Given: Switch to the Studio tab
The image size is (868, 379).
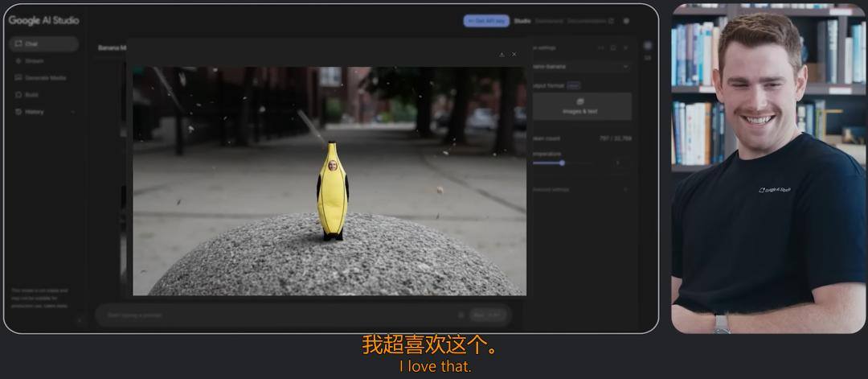Looking at the screenshot, I should point(522,21).
